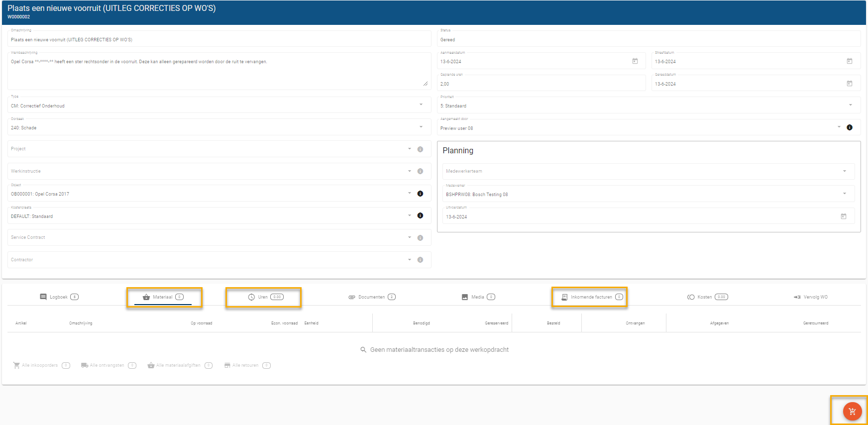Open the Aanmaakdatum calendar picker
The width and height of the screenshot is (868, 425).
click(635, 61)
